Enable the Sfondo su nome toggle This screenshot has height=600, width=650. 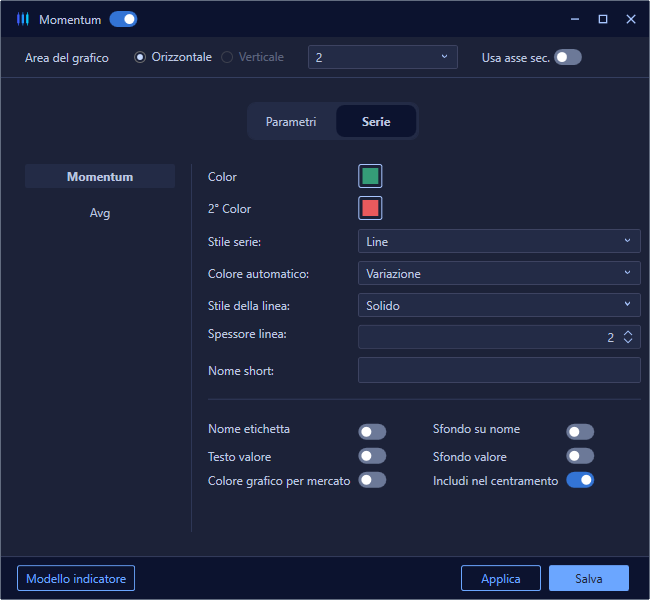coord(580,432)
